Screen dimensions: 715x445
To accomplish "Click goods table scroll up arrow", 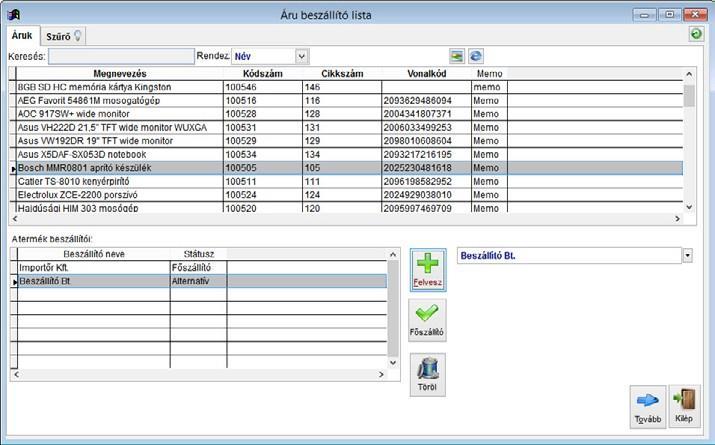I will (689, 74).
